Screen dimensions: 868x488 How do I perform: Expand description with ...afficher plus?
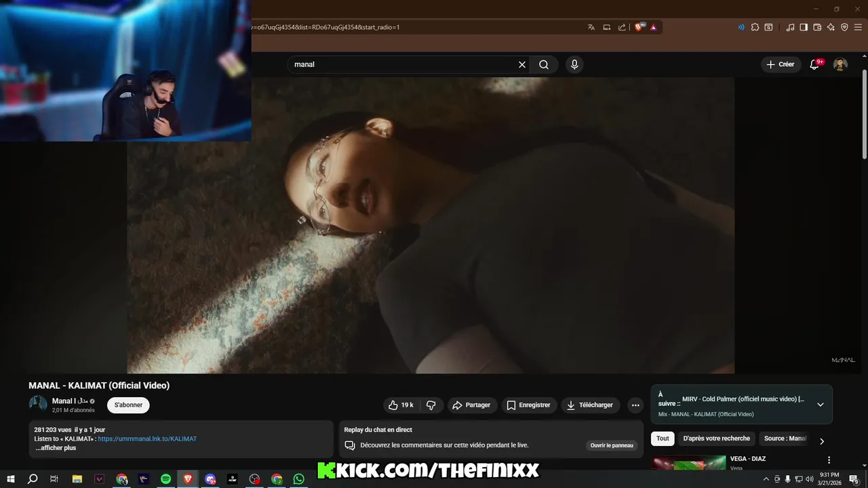56,448
